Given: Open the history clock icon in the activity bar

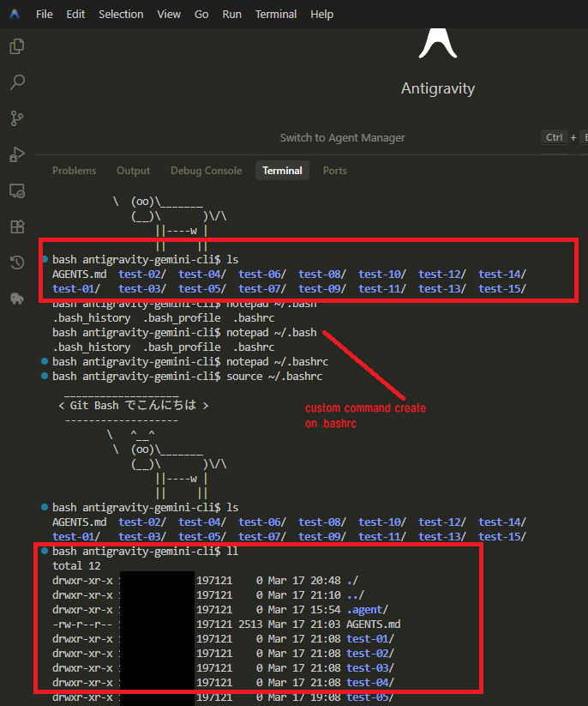Looking at the screenshot, I should [x=17, y=262].
